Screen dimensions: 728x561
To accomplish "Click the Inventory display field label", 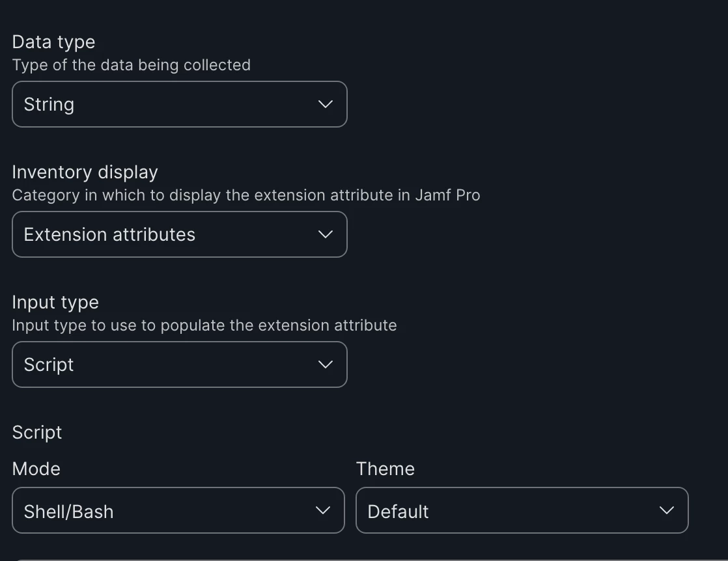I will pos(85,172).
